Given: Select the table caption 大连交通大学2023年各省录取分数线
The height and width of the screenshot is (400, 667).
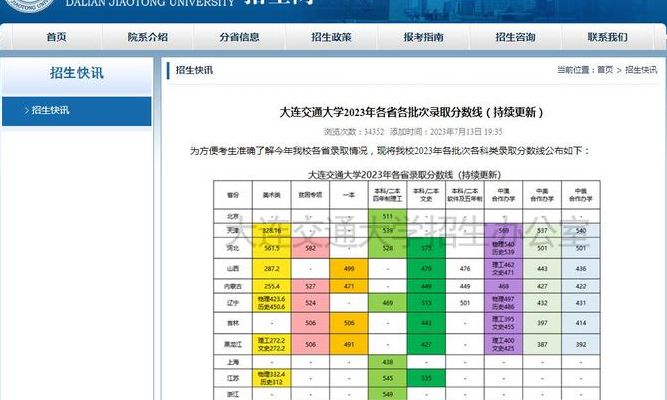Looking at the screenshot, I should coord(405,175).
